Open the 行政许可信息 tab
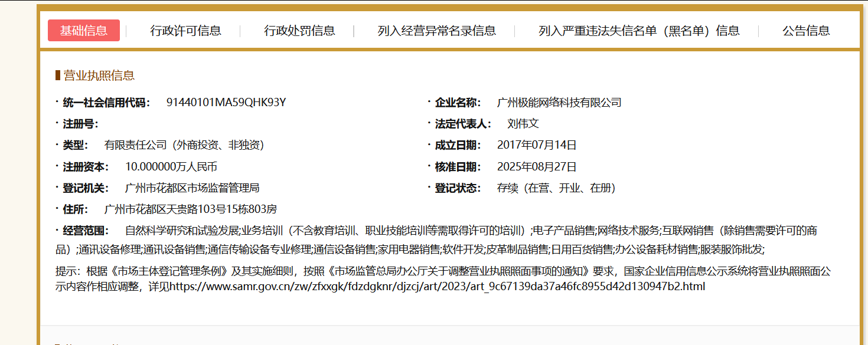Viewport: 868px width, 345px height. pyautogui.click(x=186, y=31)
